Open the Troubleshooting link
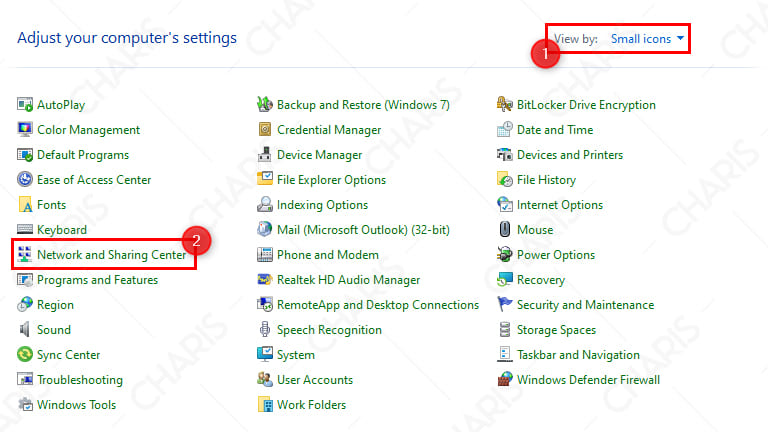 coord(80,380)
